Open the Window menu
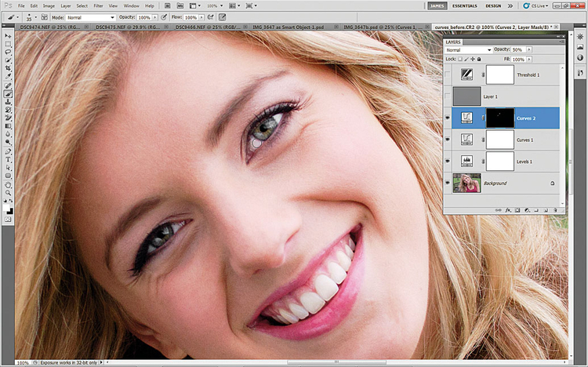The height and width of the screenshot is (367, 588). coord(131,6)
